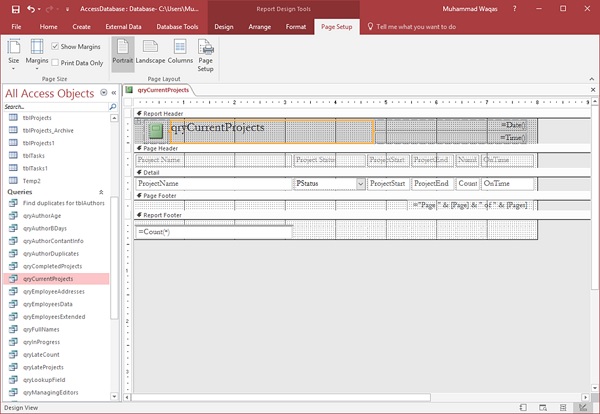
Task: Switch layout to Landscape orientation
Action: pos(150,55)
